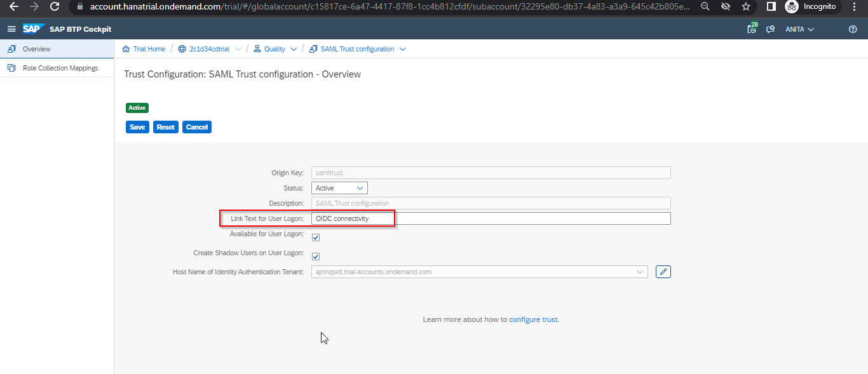Open the help icon in the header
The image size is (868, 374).
coord(853,29)
